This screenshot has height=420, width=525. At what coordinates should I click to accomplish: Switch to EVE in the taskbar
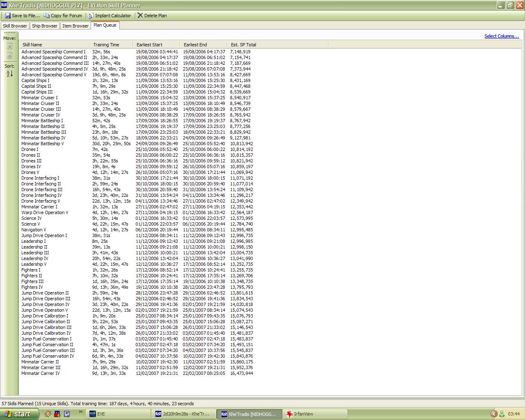pyautogui.click(x=118, y=414)
